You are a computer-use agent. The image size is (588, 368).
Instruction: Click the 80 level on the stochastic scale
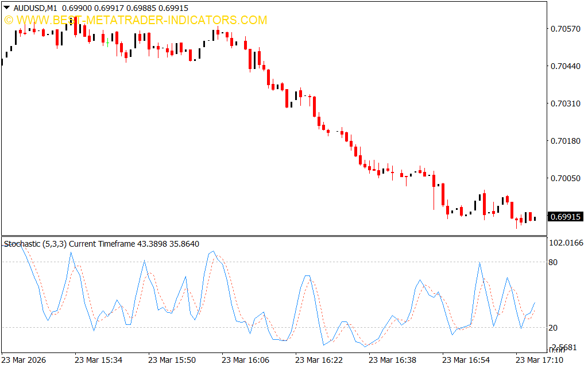tap(553, 262)
